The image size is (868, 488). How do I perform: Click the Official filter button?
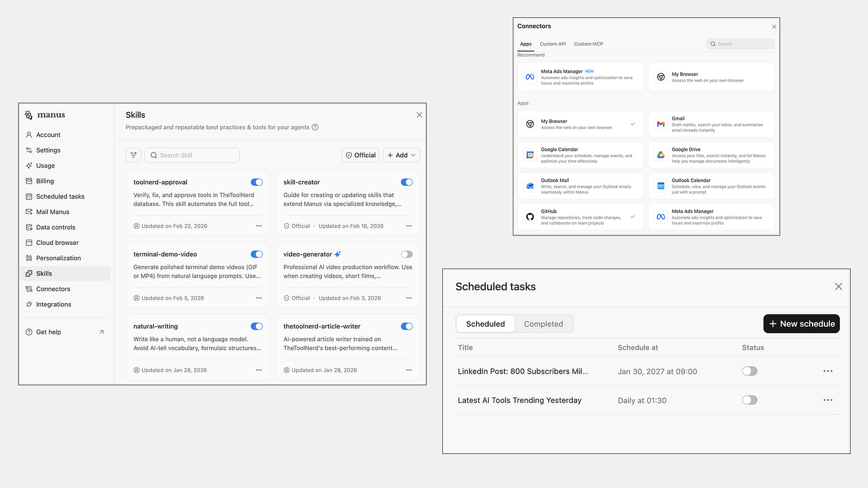[x=360, y=155]
